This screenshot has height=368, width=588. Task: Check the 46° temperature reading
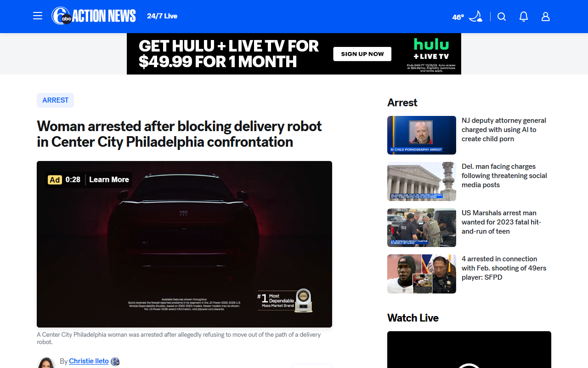pos(458,17)
